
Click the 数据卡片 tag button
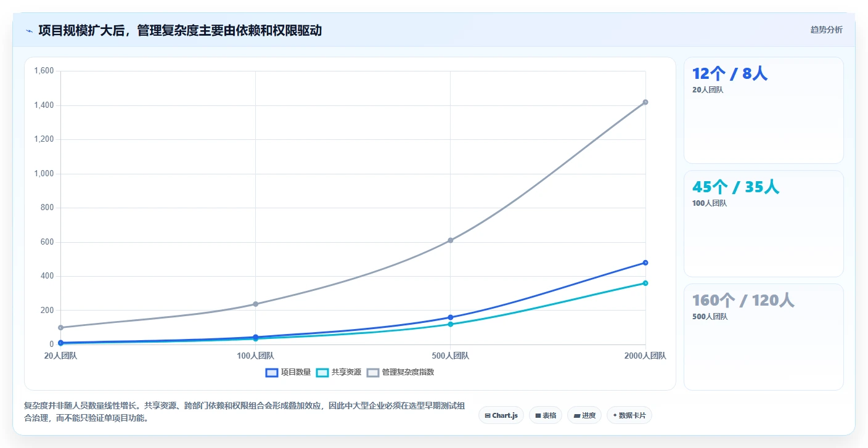[x=629, y=415]
